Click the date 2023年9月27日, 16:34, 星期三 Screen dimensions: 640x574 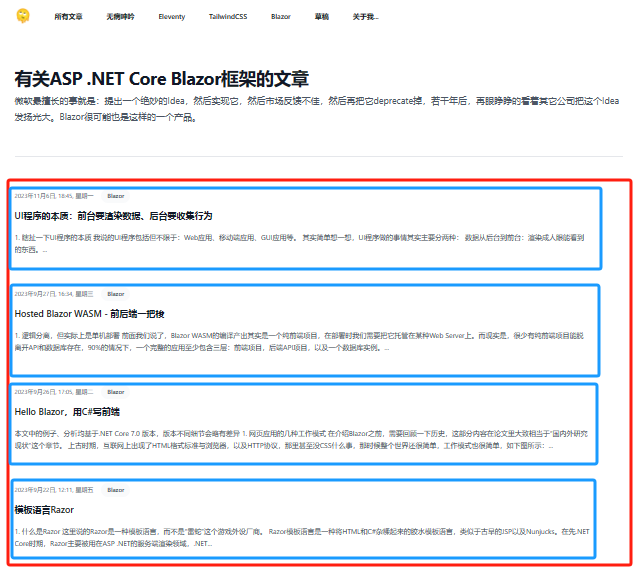coord(54,294)
